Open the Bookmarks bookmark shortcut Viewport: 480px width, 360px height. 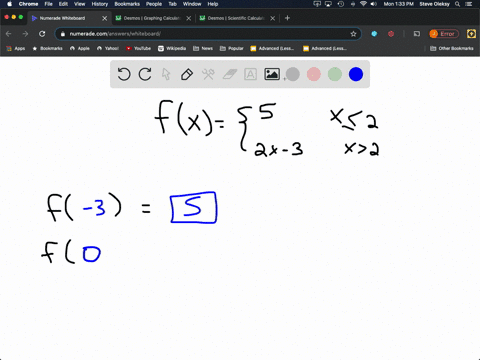(47, 48)
